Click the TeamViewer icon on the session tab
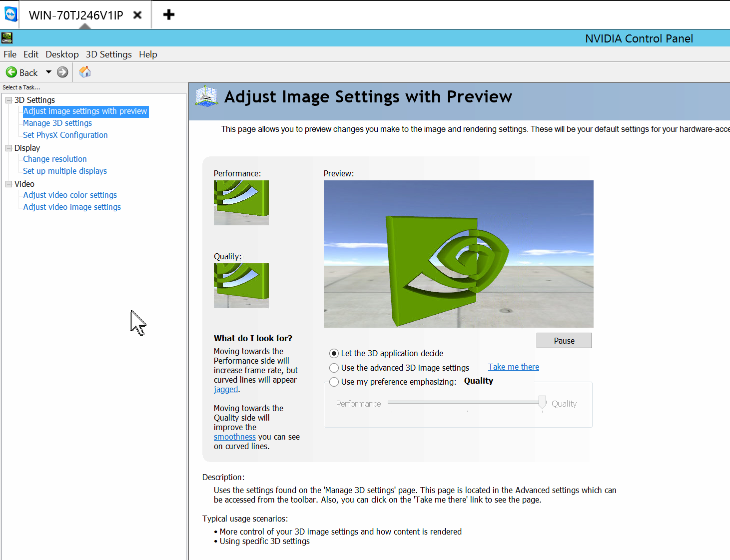730x560 pixels. [x=10, y=14]
